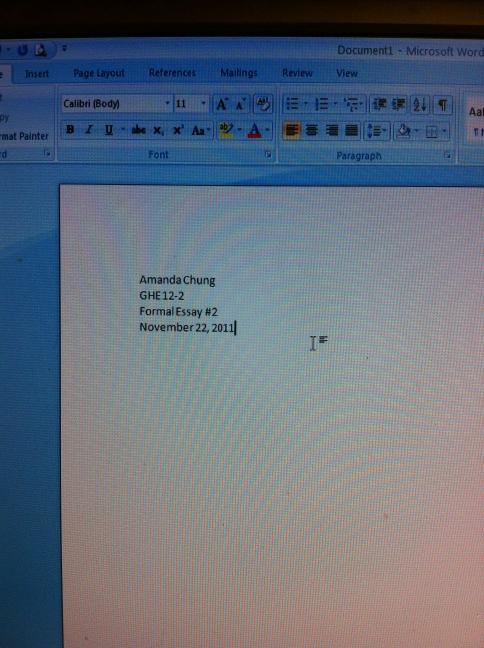The width and height of the screenshot is (484, 648).
Task: Select Align Text Right
Action: pos(331,131)
